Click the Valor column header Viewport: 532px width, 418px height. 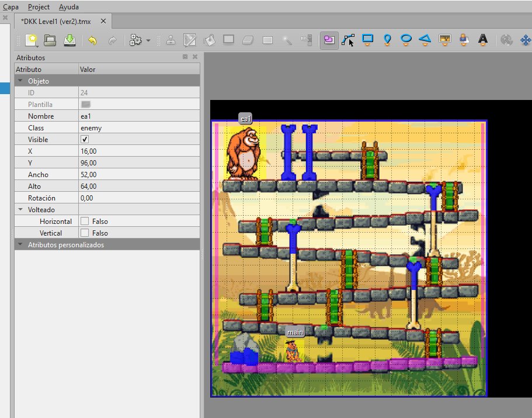139,69
